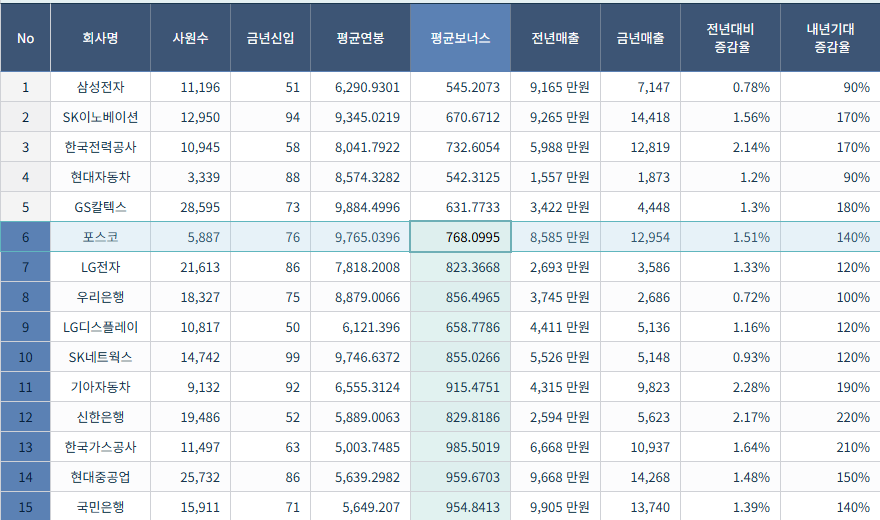Click salary value 9,884.4996

pos(360,207)
